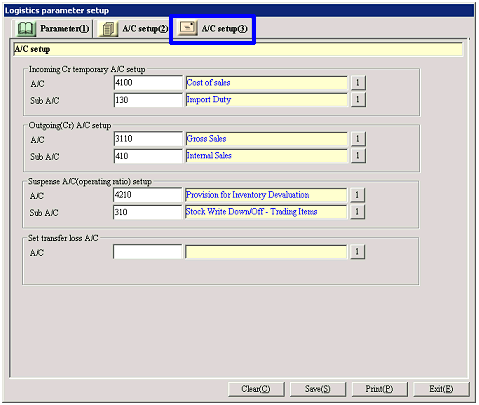Click the Clear(C) button
Screen dimensions: 479x405
256,389
